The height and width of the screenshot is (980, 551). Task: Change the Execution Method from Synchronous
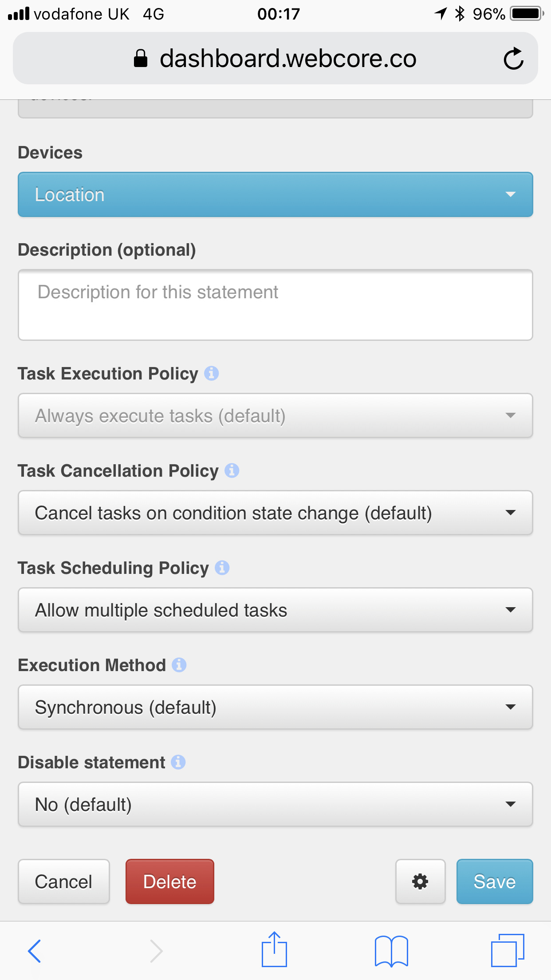point(275,707)
